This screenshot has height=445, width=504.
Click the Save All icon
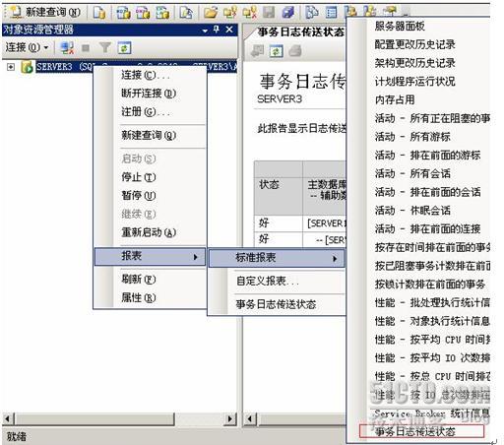[288, 13]
